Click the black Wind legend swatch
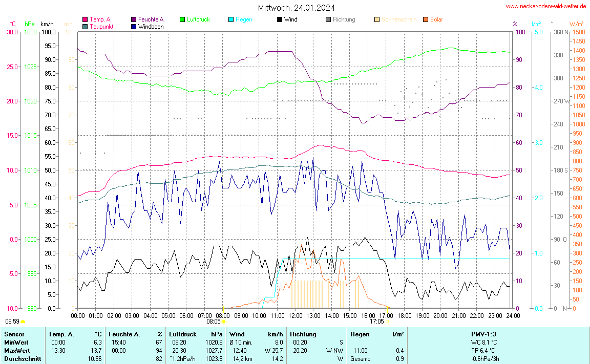 (279, 19)
